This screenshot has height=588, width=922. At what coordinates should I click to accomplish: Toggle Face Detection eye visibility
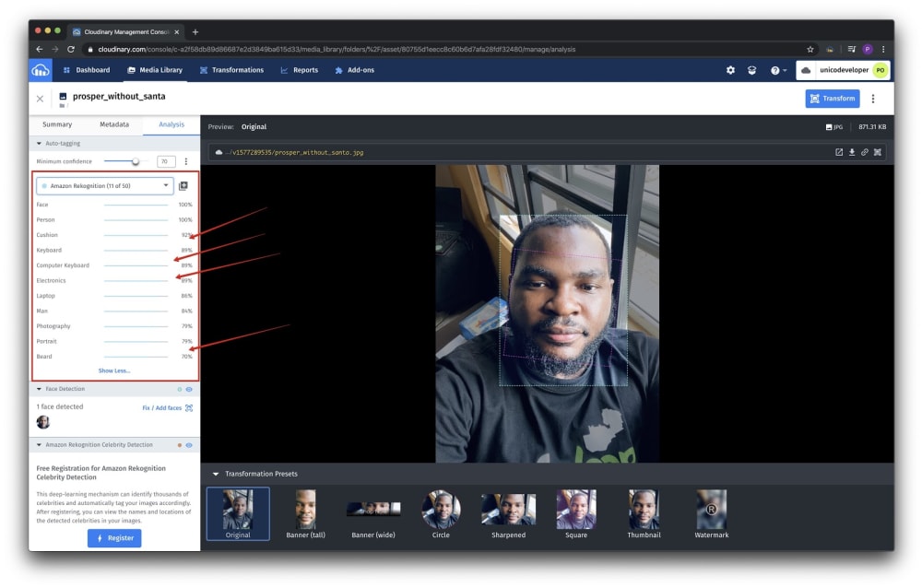click(189, 389)
